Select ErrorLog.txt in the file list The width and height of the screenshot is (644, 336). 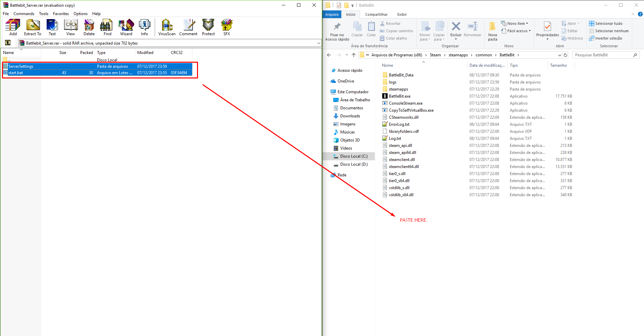coord(399,124)
